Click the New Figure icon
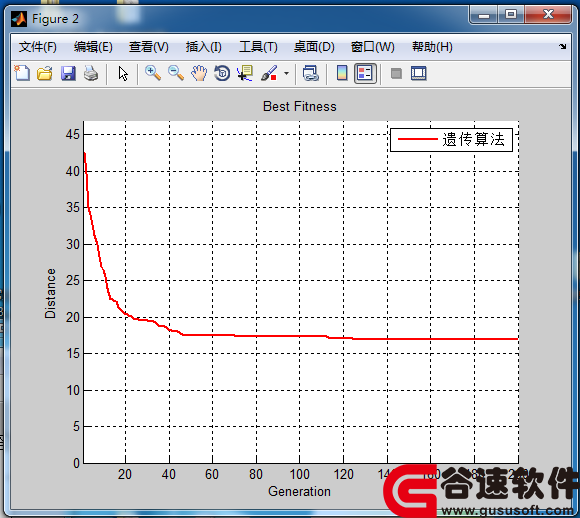The width and height of the screenshot is (580, 518). [x=22, y=73]
